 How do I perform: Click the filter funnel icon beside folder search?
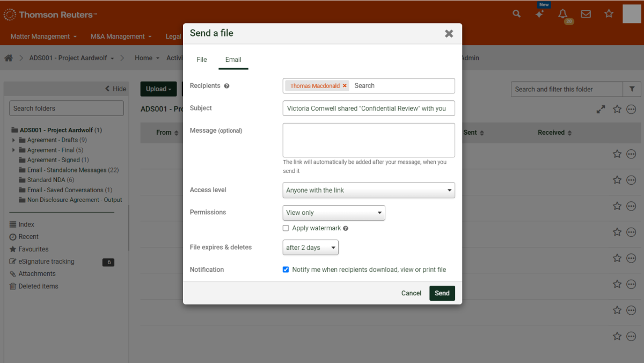coord(632,89)
